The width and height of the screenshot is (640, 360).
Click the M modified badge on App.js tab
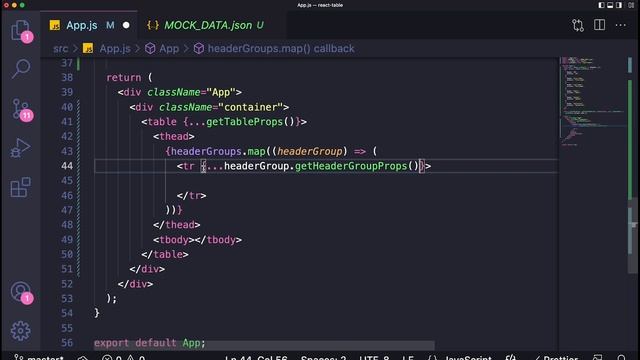tap(110, 25)
